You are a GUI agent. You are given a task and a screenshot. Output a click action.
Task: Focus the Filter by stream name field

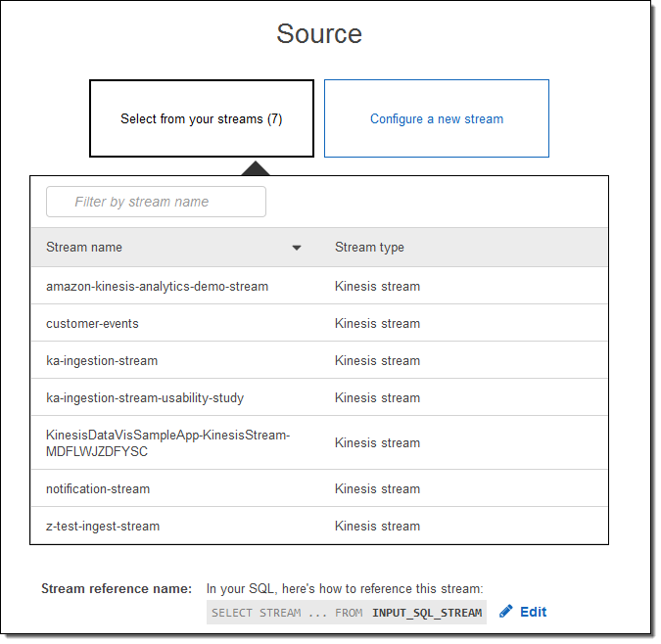coord(157,202)
